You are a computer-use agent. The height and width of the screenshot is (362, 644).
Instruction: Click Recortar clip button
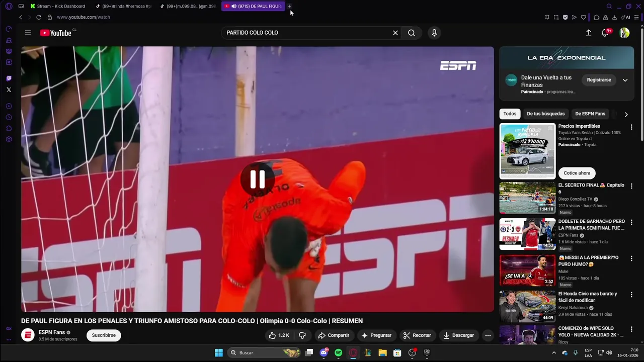pos(417,335)
